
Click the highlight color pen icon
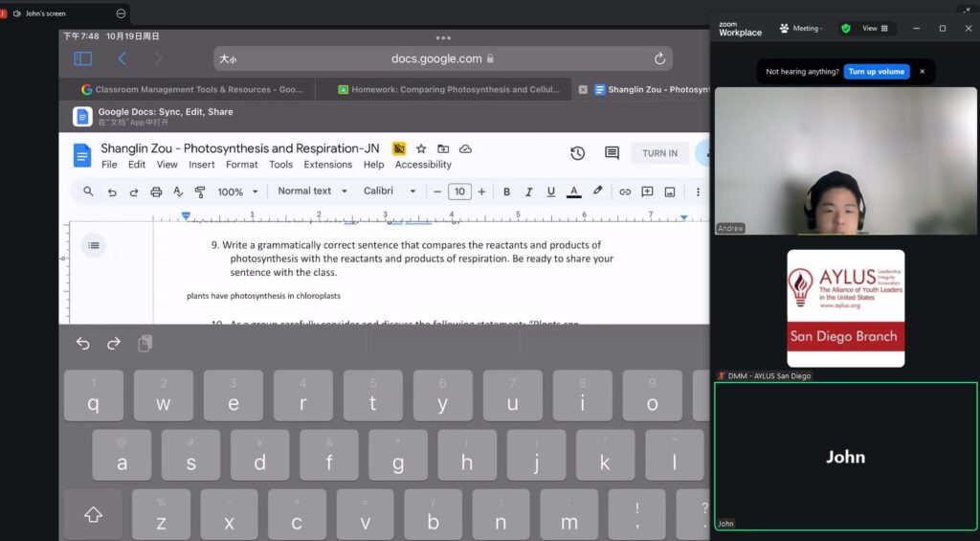click(598, 192)
